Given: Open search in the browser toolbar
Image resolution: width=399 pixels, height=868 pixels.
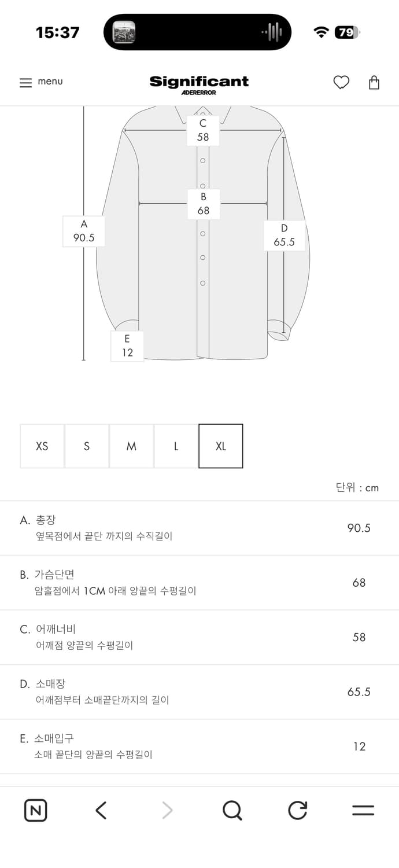Looking at the screenshot, I should click(x=232, y=810).
